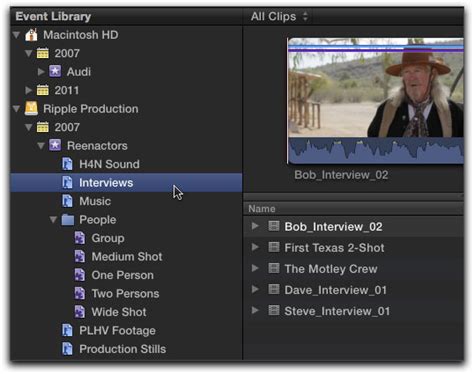Click the Macintosh HD drive icon
The width and height of the screenshot is (474, 374).
pos(31,35)
